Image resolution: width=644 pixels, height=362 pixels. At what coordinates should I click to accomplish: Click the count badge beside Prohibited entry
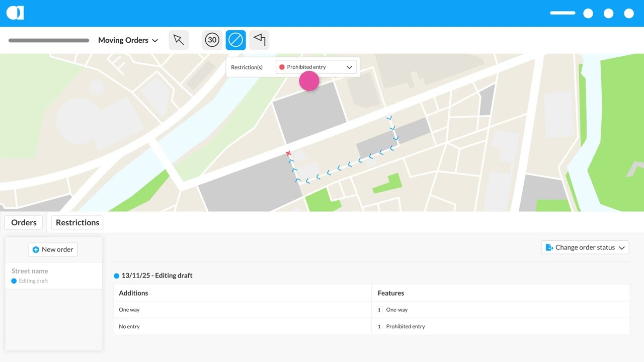pos(379,326)
